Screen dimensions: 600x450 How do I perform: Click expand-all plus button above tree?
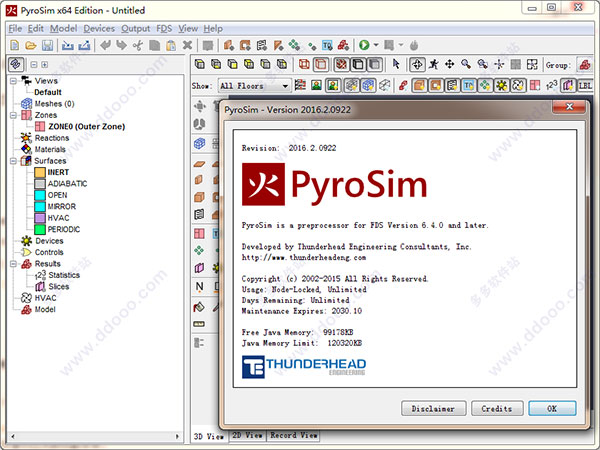point(45,64)
